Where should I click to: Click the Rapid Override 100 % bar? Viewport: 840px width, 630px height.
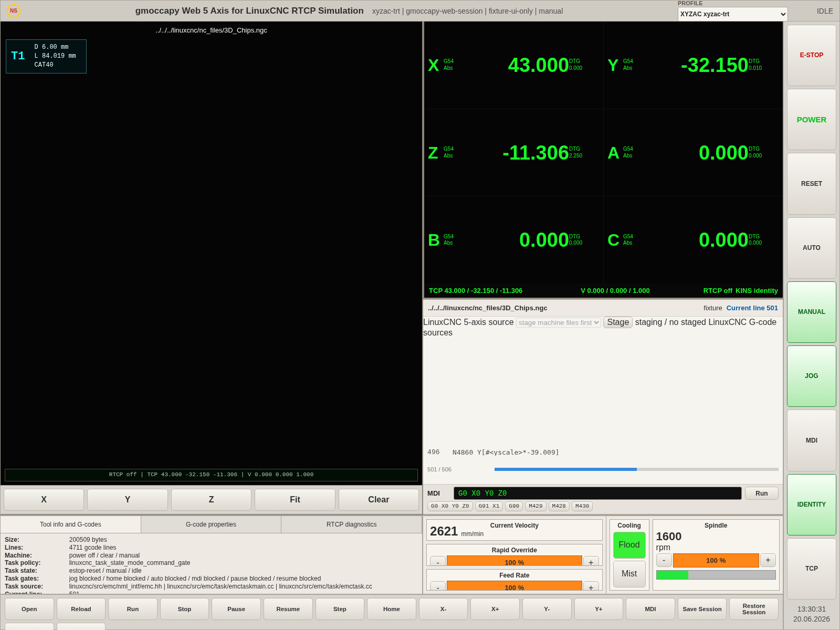coord(514,561)
